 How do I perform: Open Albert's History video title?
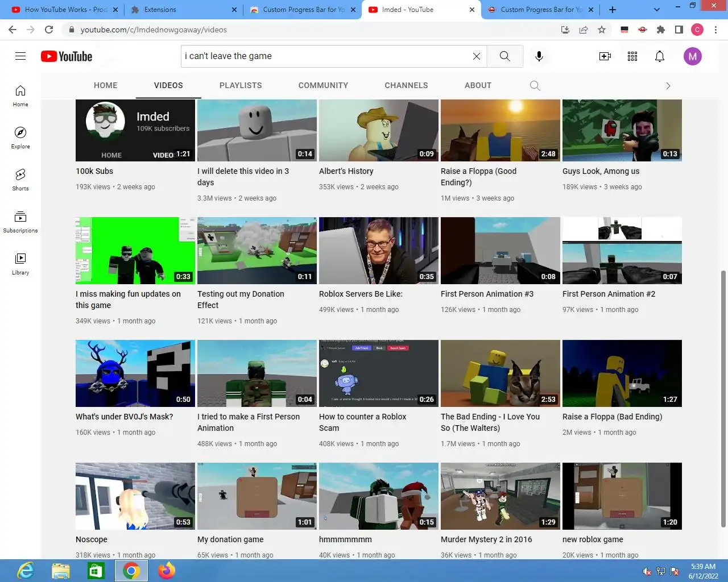[346, 171]
